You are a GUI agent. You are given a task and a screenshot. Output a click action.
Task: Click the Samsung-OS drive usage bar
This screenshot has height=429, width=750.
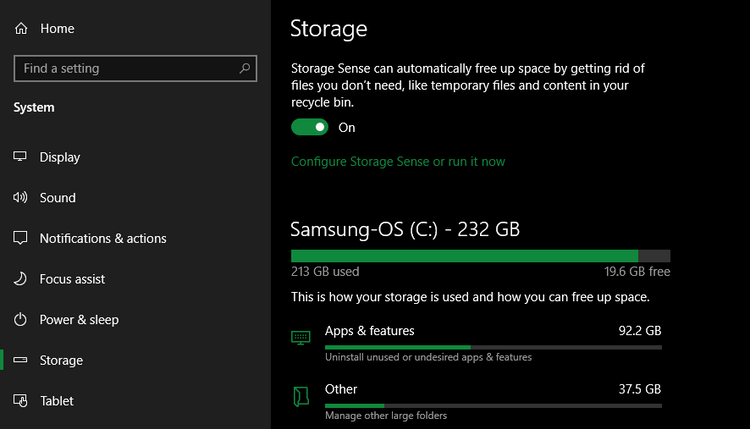(x=480, y=256)
